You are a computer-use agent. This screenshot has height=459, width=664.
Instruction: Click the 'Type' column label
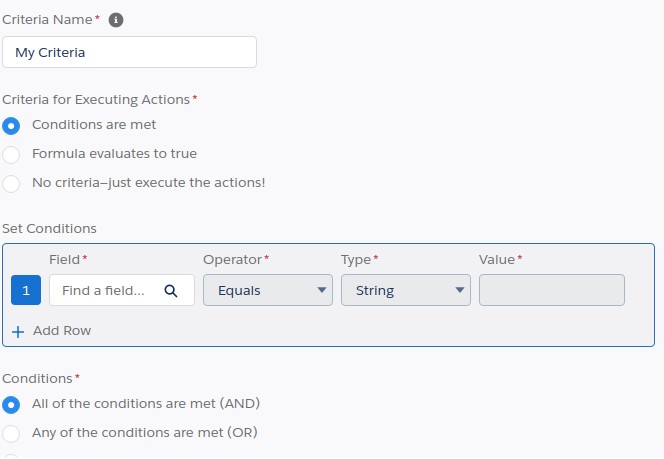pos(355,260)
